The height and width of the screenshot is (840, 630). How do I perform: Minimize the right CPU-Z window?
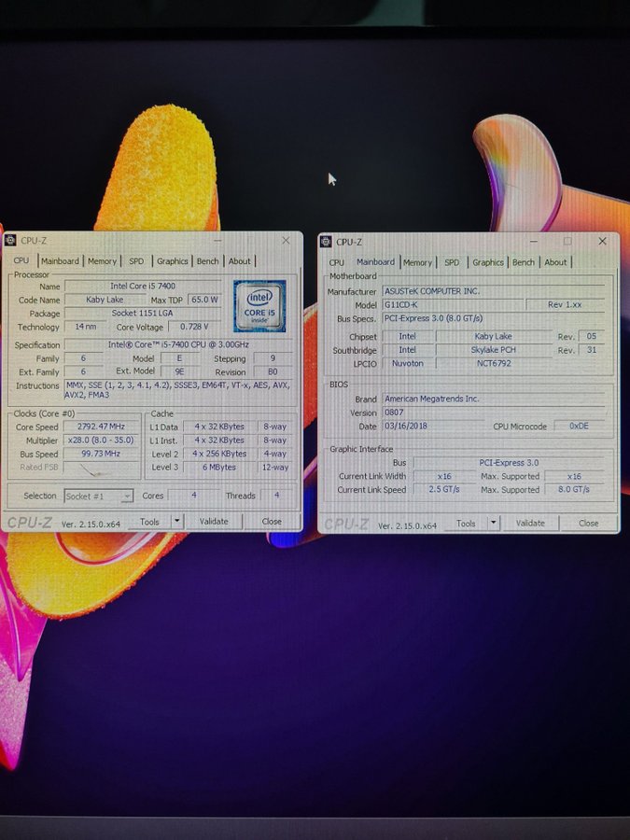tap(533, 242)
